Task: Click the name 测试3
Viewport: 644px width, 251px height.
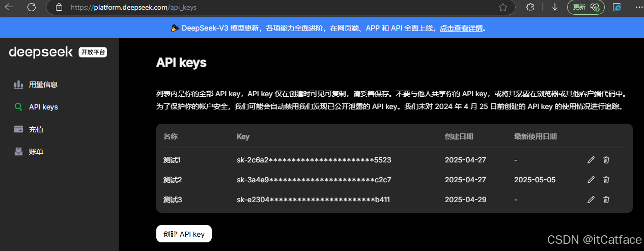Action: [x=173, y=200]
